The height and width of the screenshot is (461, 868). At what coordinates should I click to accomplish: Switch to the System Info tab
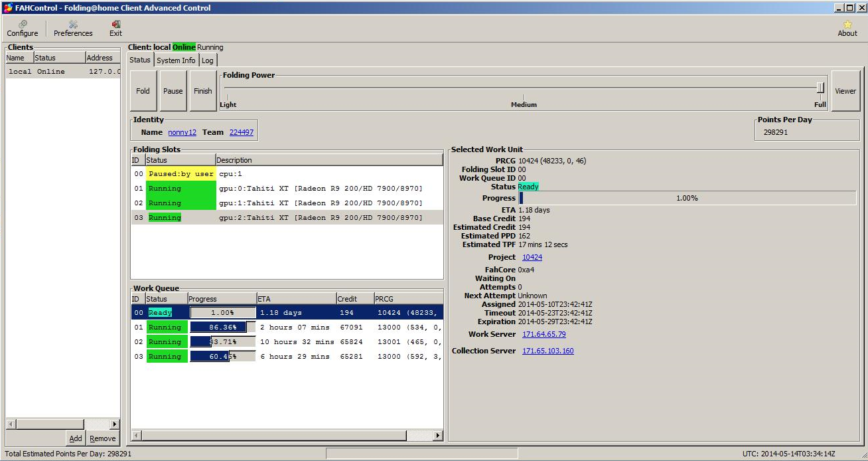(x=176, y=60)
